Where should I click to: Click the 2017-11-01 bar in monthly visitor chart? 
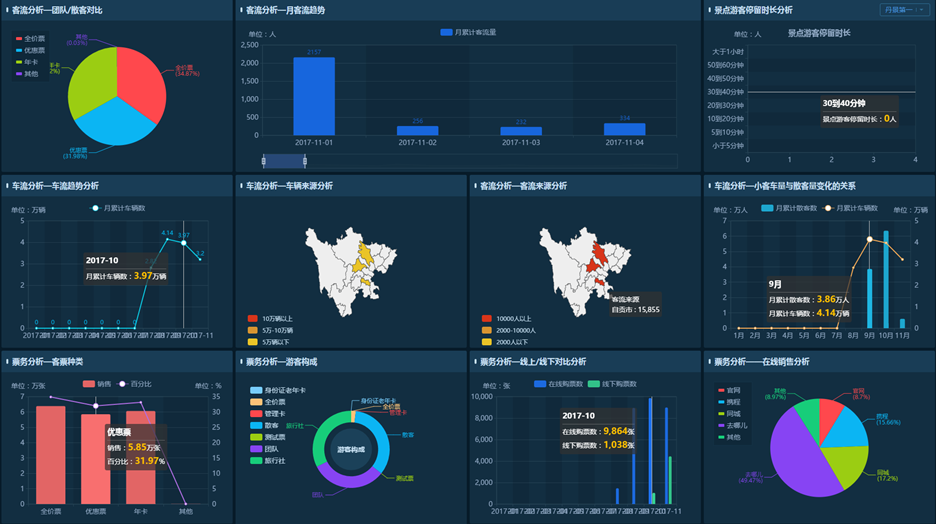pyautogui.click(x=314, y=96)
